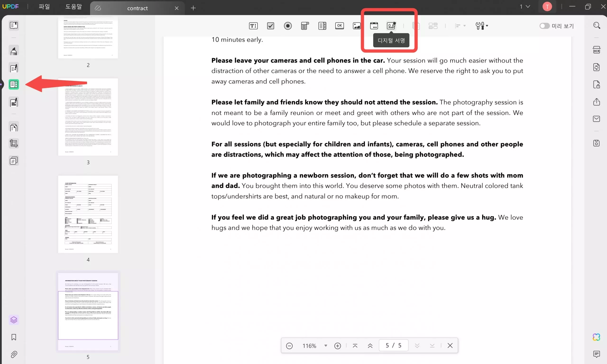Expand the 116% zoom level dropdown

click(x=326, y=346)
